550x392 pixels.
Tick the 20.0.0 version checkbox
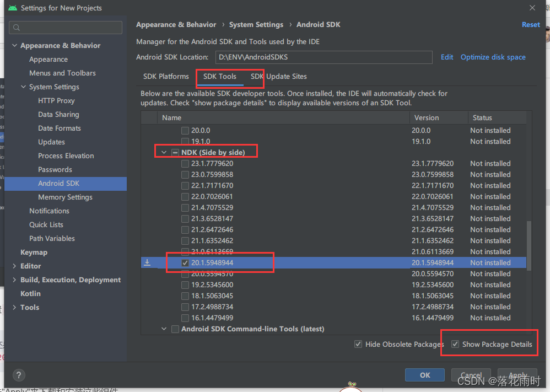185,131
